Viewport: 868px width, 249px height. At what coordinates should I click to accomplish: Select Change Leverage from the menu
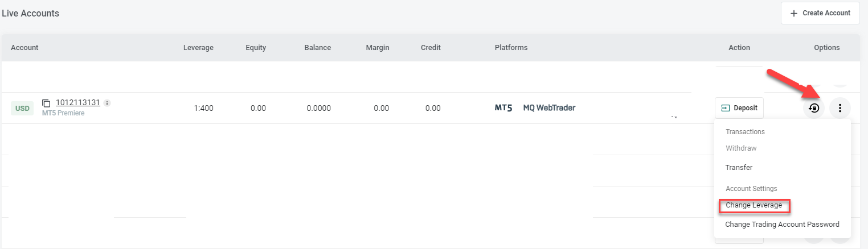pos(754,205)
